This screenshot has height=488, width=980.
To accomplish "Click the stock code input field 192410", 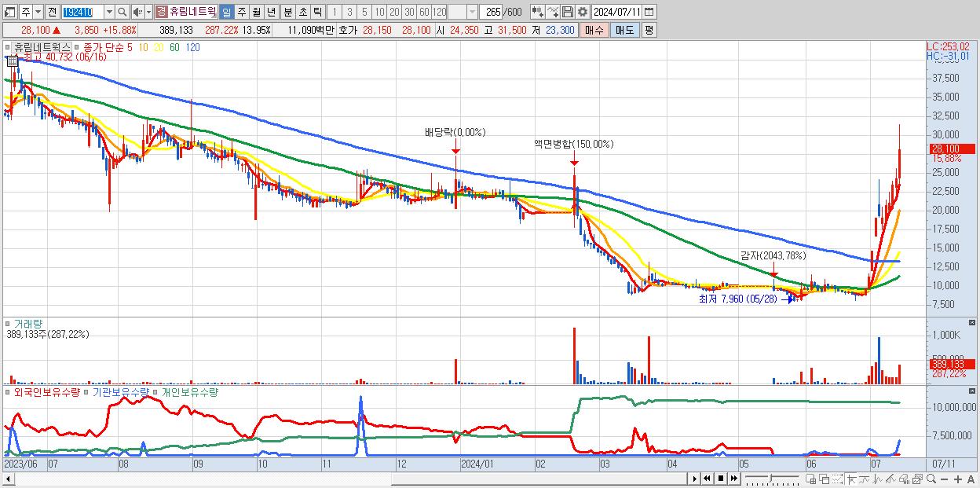I will coord(82,12).
